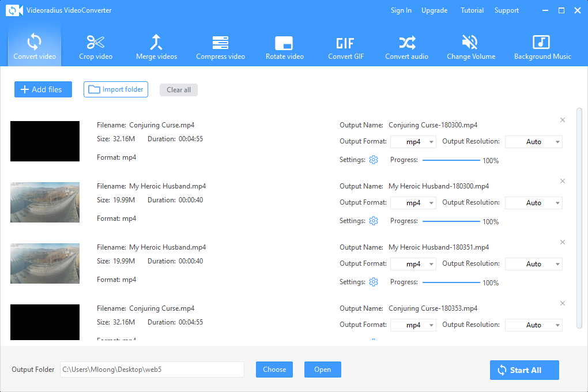Open the Tutorial menu
Screen dimensions: 588x392
click(472, 10)
